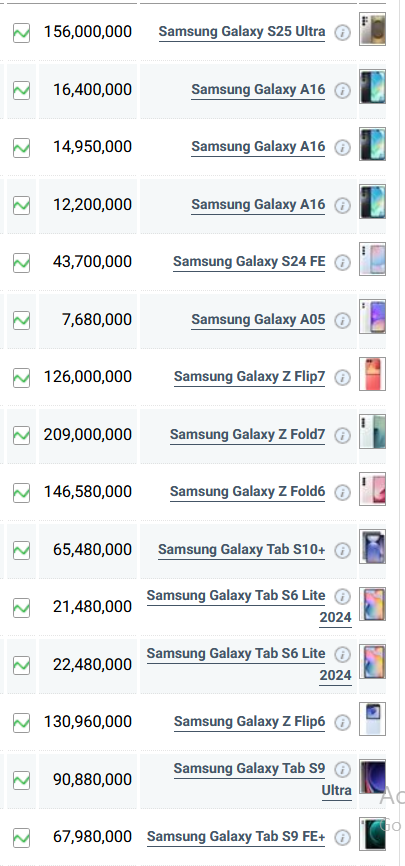Open chart for Galaxy A16 priced 16,400,000
The height and width of the screenshot is (866, 405).
tap(22, 90)
